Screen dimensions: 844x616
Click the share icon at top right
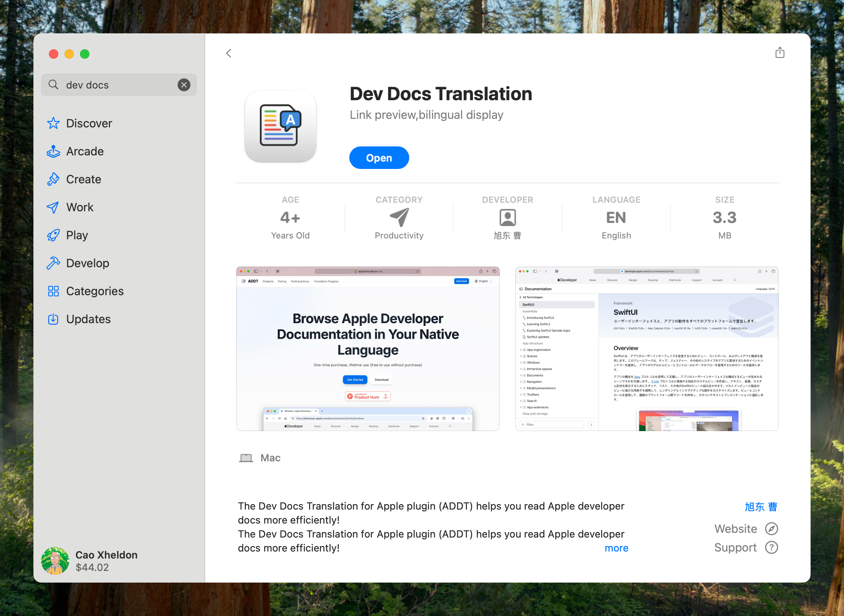(x=779, y=52)
